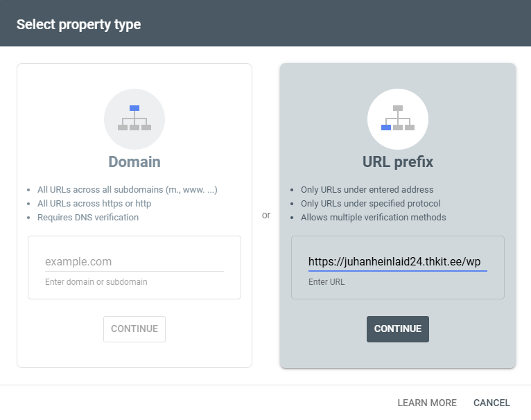Click the 'or' separator between cards
Viewport: 531px width, 420px height.
[x=266, y=216]
